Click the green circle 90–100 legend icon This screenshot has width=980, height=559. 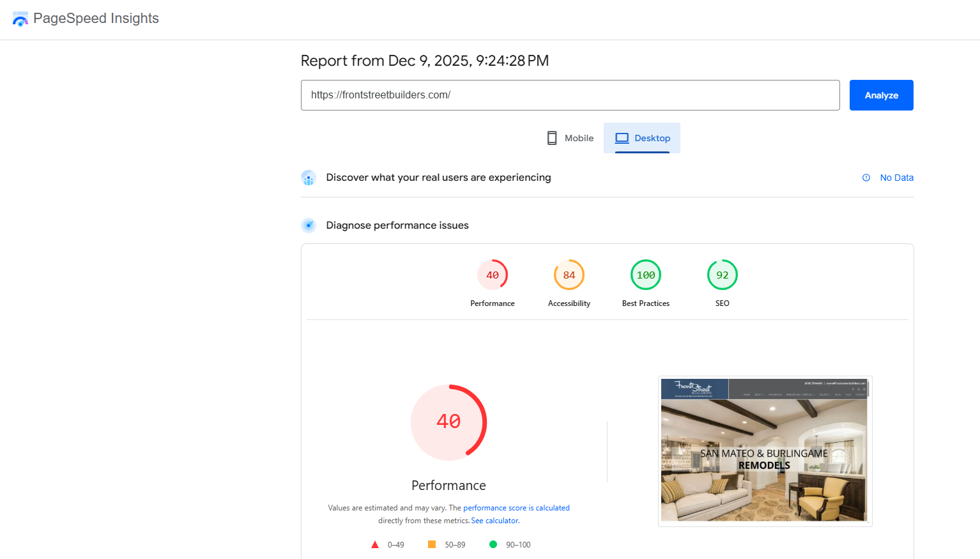[493, 544]
